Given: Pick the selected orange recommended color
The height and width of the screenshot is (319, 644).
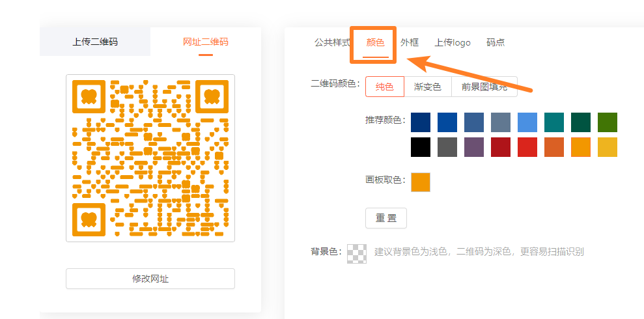Looking at the screenshot, I should 581,147.
